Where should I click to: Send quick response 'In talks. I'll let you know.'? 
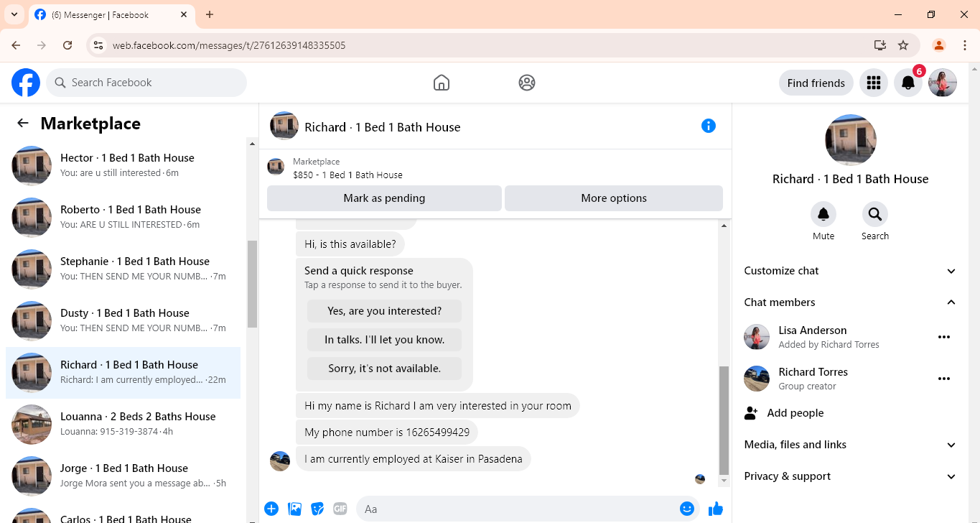pos(385,340)
